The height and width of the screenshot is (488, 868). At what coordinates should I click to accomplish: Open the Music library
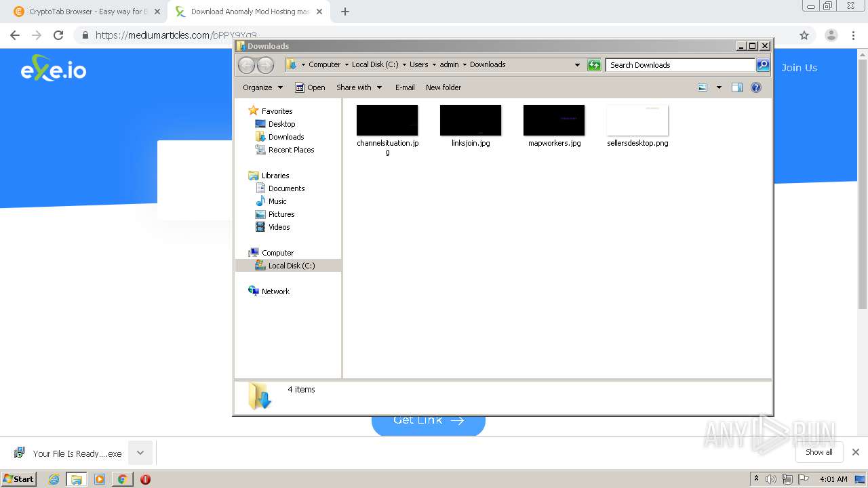tap(271, 201)
